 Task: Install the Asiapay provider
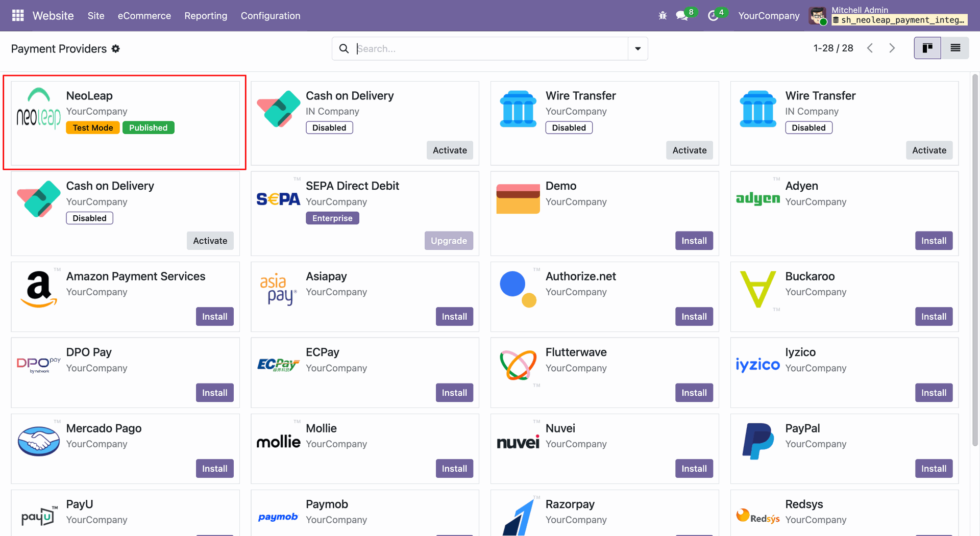(x=454, y=317)
